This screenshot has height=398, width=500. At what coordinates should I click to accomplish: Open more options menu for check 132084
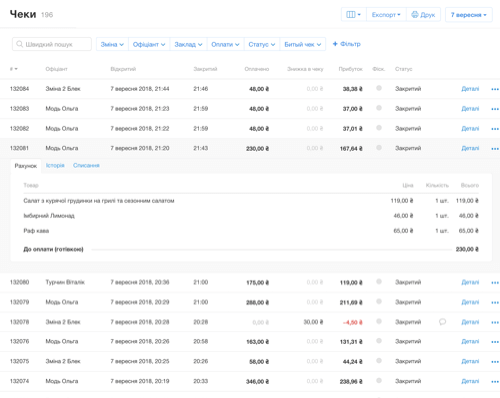point(495,89)
